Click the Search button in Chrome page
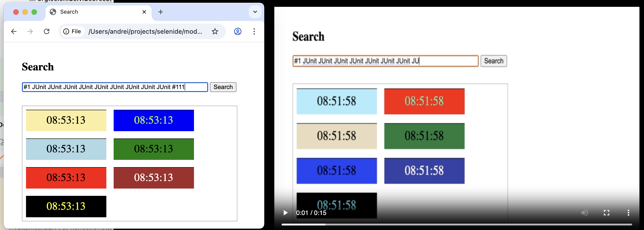This screenshot has width=644, height=230. 223,87
